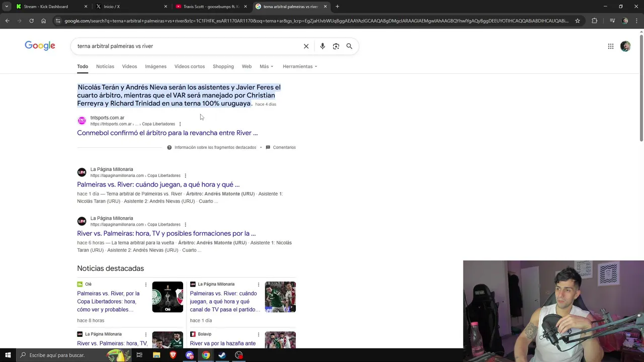Open Google Lens image search icon

[x=336, y=46]
